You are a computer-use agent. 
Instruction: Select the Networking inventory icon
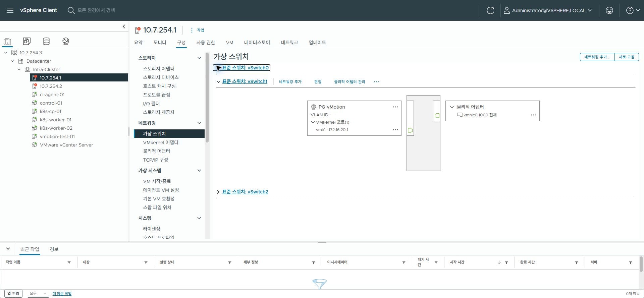pos(66,41)
